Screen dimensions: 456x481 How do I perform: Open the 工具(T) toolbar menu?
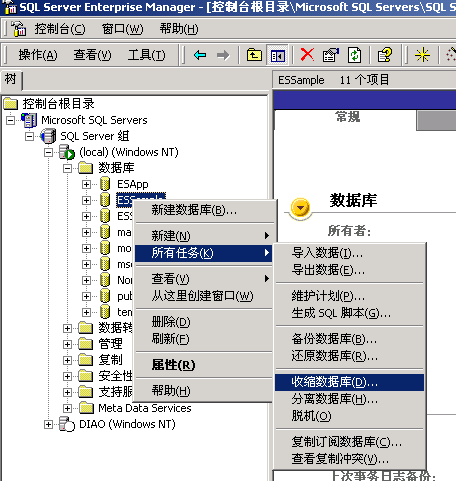147,55
